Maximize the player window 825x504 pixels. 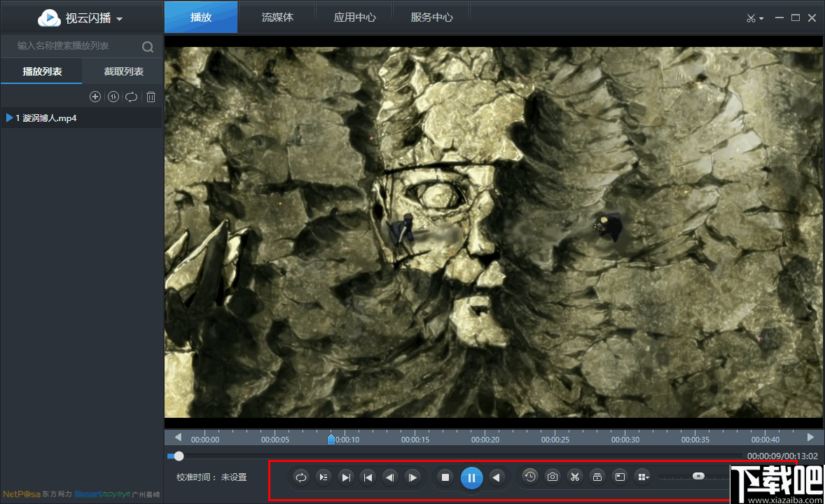point(796,18)
